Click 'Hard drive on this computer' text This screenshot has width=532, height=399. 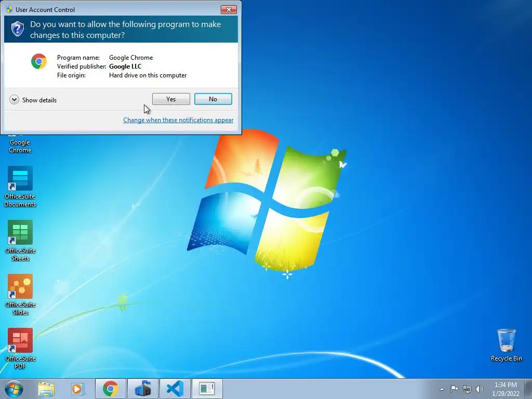pos(148,75)
